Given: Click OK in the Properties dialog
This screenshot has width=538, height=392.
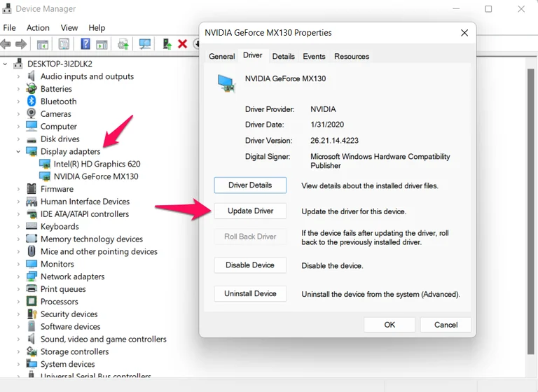Looking at the screenshot, I should point(389,325).
